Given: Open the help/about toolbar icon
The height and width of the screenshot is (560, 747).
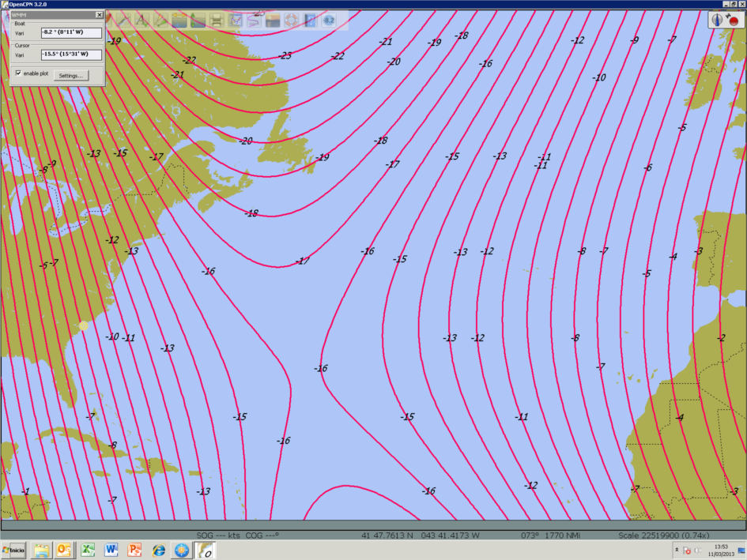Looking at the screenshot, I should 310,21.
